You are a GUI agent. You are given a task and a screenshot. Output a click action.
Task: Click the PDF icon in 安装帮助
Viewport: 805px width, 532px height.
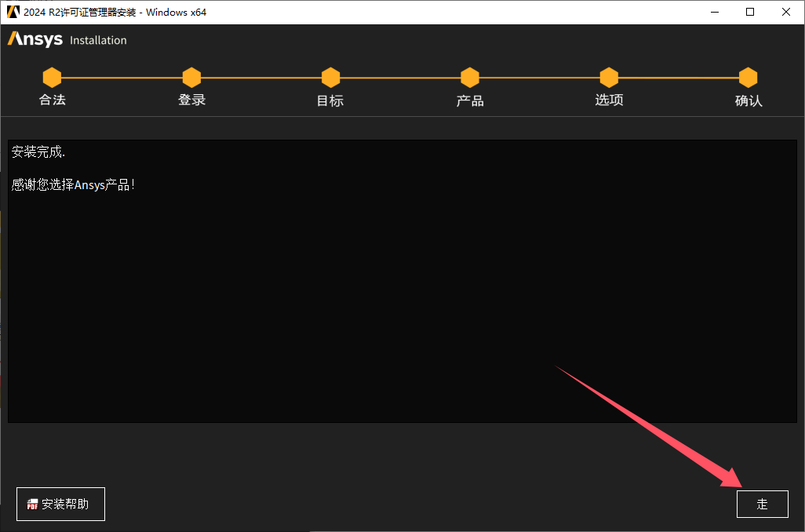pos(32,505)
